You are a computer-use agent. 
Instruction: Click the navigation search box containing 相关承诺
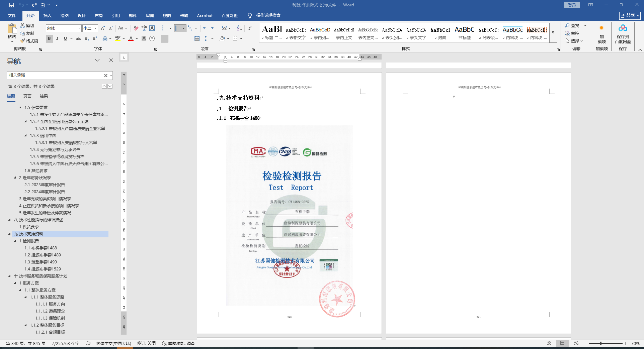tap(55, 76)
